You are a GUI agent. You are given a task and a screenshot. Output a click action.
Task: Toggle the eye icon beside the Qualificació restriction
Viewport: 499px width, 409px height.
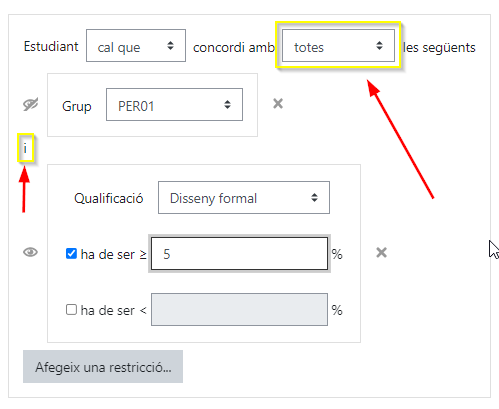coord(31,252)
